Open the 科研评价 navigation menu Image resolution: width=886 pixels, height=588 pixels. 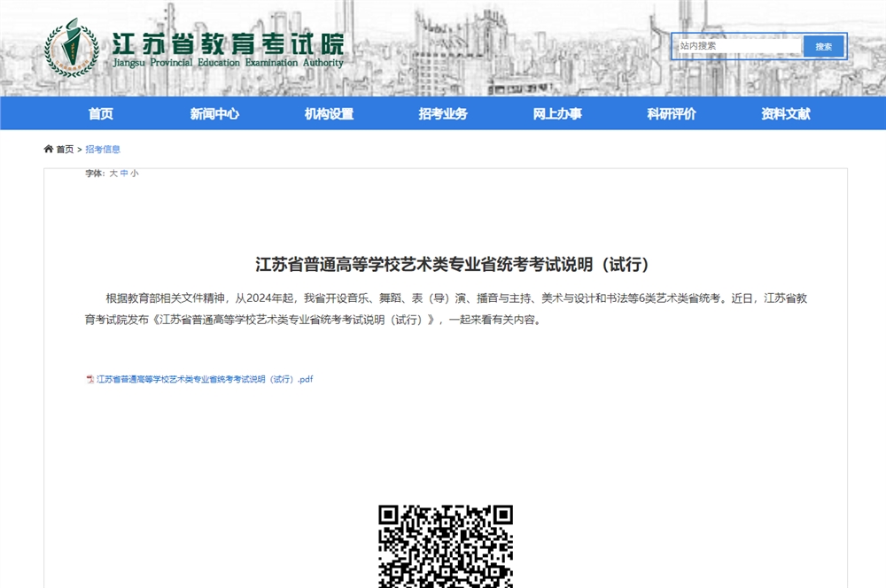click(x=672, y=113)
